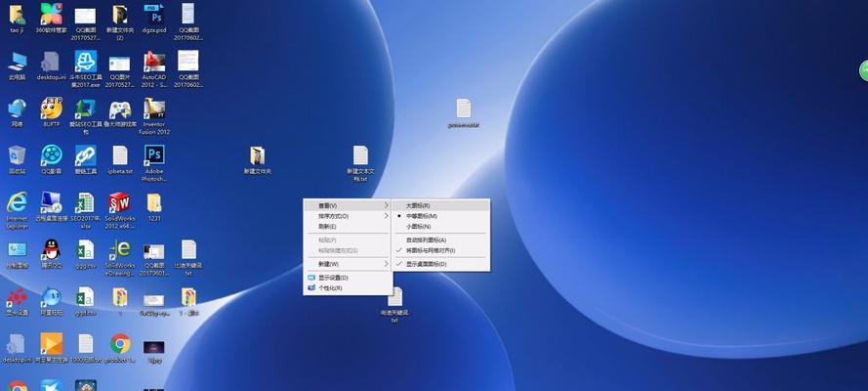Expand the 新建(W) submenu
Screen dimensions: 868x391
click(348, 265)
